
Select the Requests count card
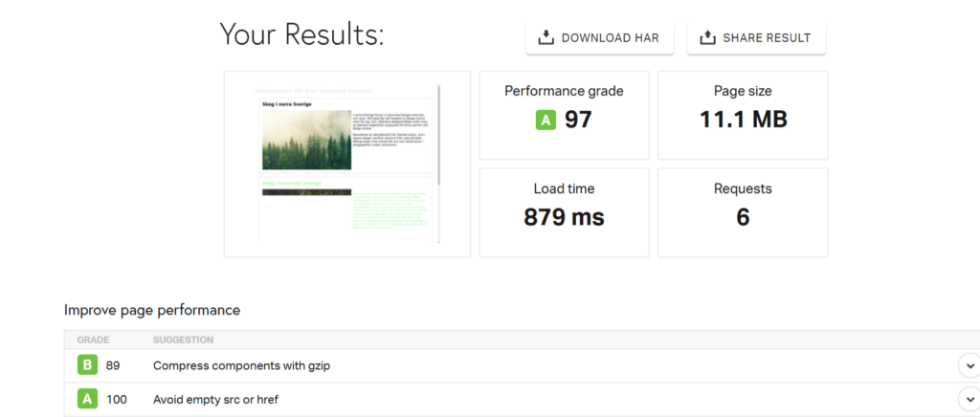pyautogui.click(x=743, y=212)
